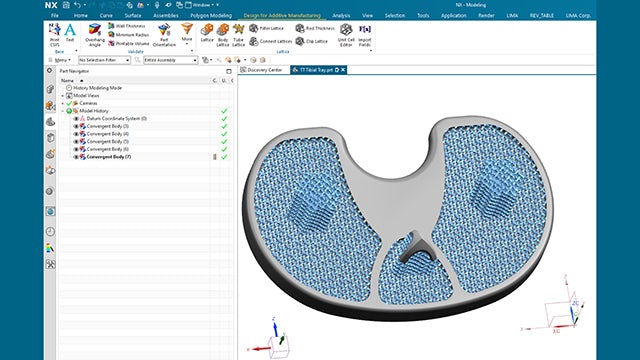Open the Entire Assembly scope dropdown
The image size is (640, 360).
coord(171,60)
